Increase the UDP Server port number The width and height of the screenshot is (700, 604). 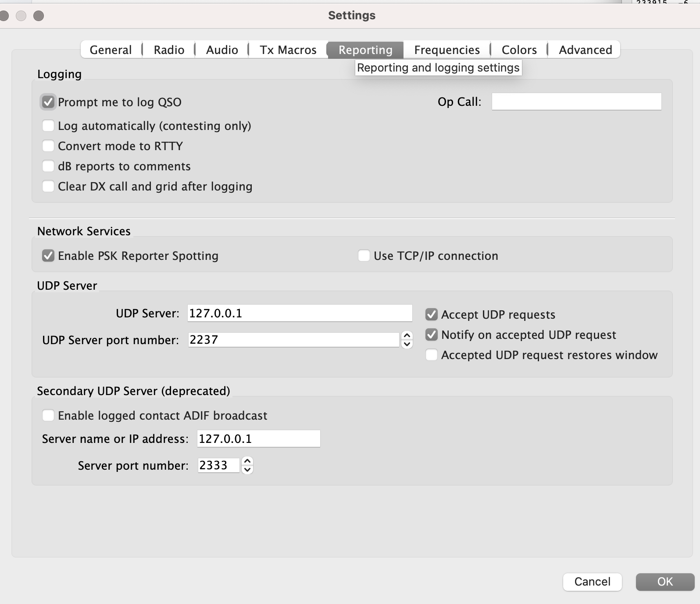[x=407, y=336]
